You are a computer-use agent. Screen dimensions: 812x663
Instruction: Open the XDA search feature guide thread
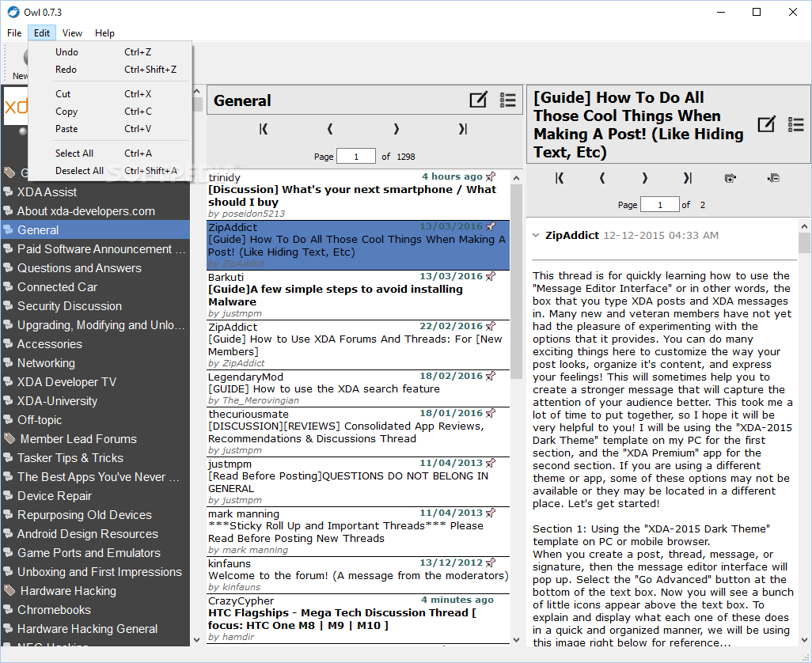358,388
